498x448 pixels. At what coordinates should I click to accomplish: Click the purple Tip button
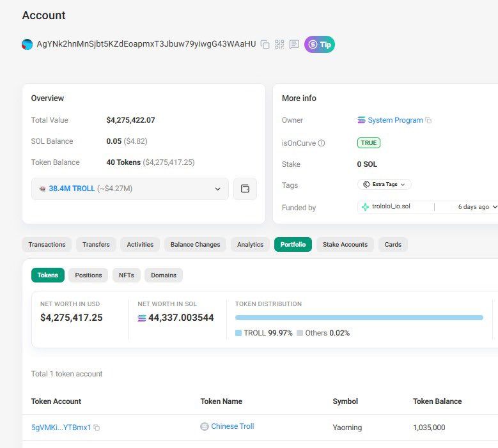320,45
